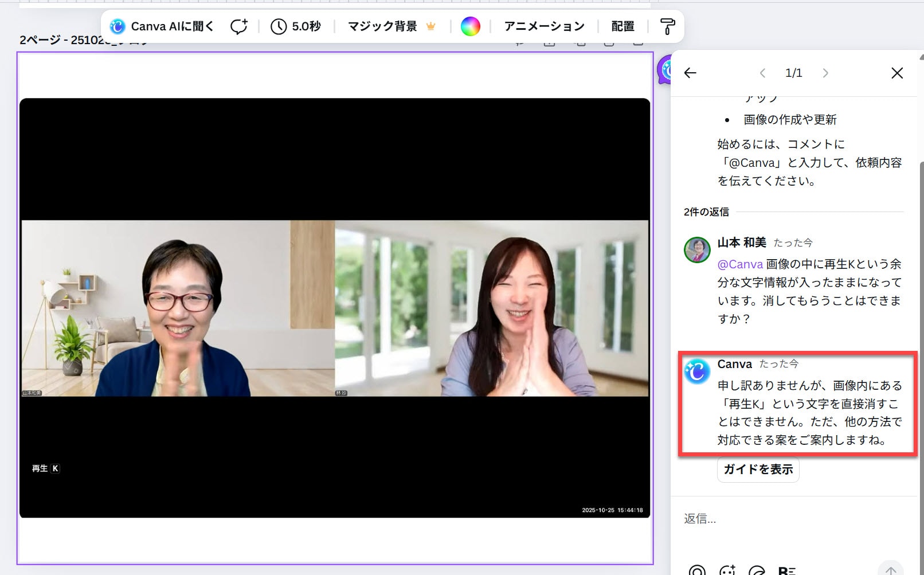Open the rainbow background color picker
This screenshot has height=575, width=924.
coord(470,26)
